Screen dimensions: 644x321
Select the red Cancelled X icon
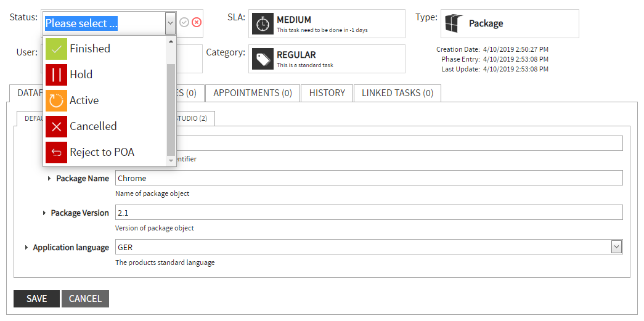tap(56, 126)
